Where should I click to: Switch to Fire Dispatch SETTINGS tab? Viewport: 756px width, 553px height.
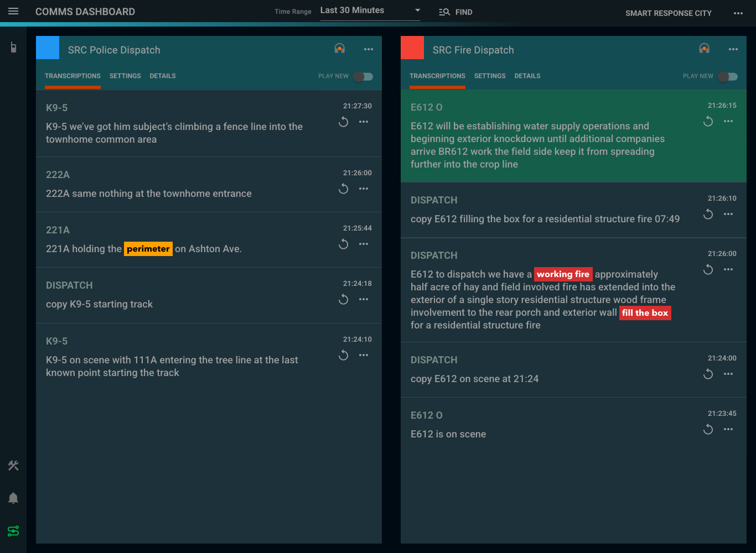coord(490,76)
